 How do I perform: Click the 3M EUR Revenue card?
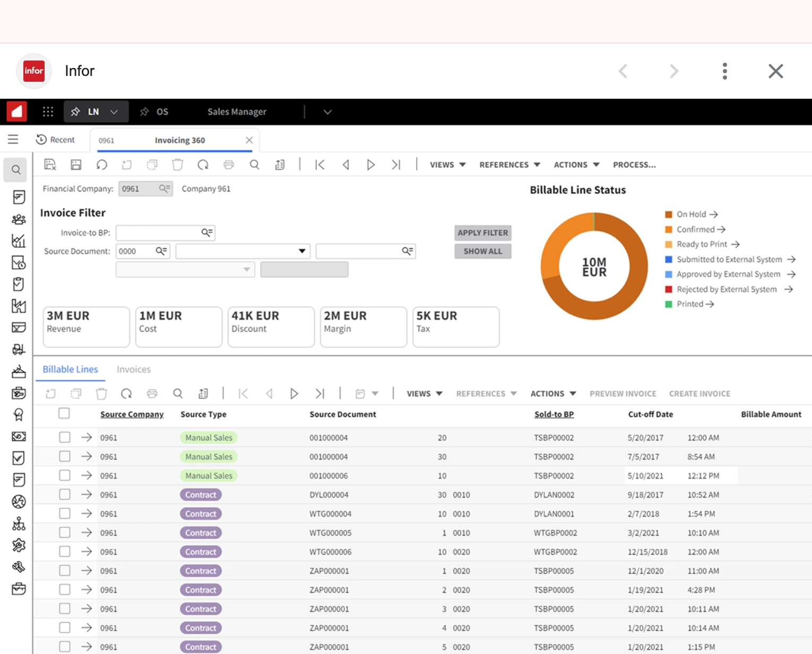(86, 326)
